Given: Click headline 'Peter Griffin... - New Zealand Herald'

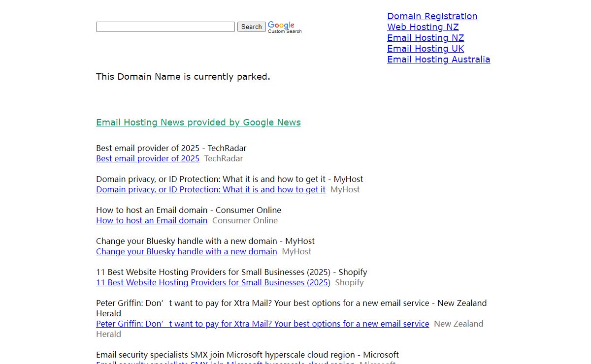Looking at the screenshot, I should pos(291,308).
